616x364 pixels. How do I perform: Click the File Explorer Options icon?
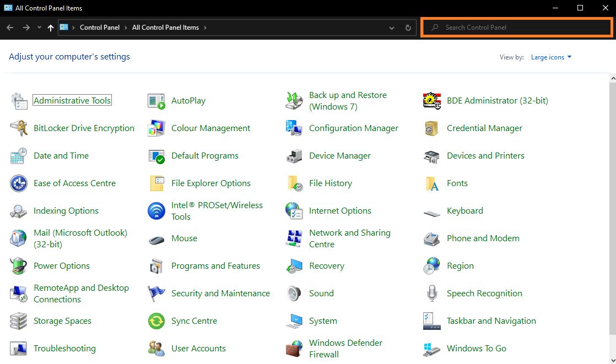(156, 183)
